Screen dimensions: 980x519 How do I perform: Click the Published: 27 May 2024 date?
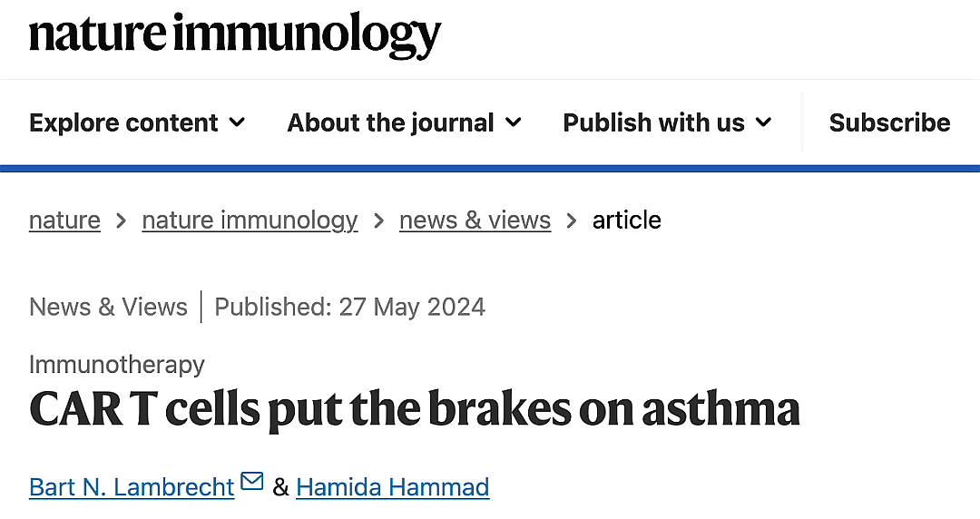coord(349,307)
